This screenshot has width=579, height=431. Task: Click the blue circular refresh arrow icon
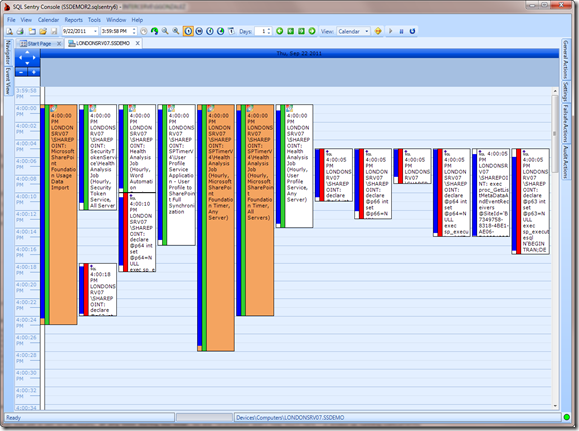click(x=412, y=31)
